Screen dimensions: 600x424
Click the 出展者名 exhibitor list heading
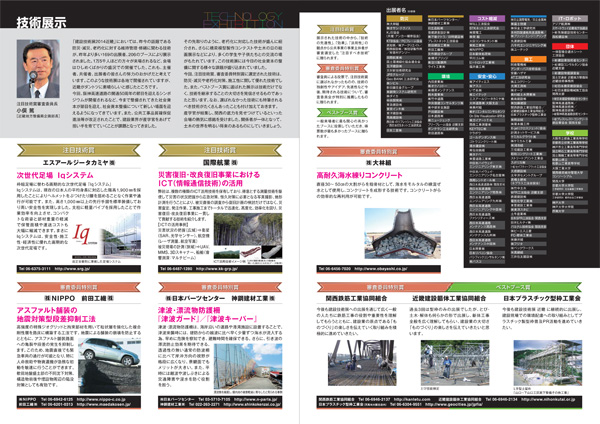(396, 11)
